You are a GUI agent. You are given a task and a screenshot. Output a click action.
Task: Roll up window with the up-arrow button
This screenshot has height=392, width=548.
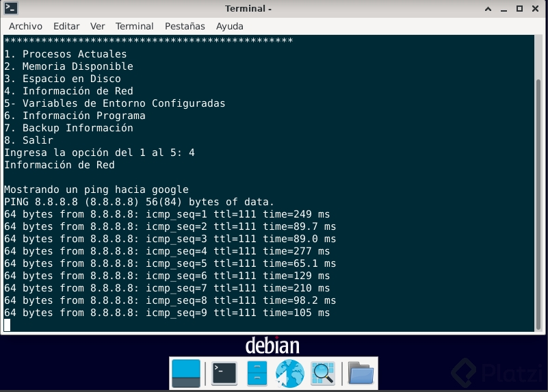[x=488, y=9]
